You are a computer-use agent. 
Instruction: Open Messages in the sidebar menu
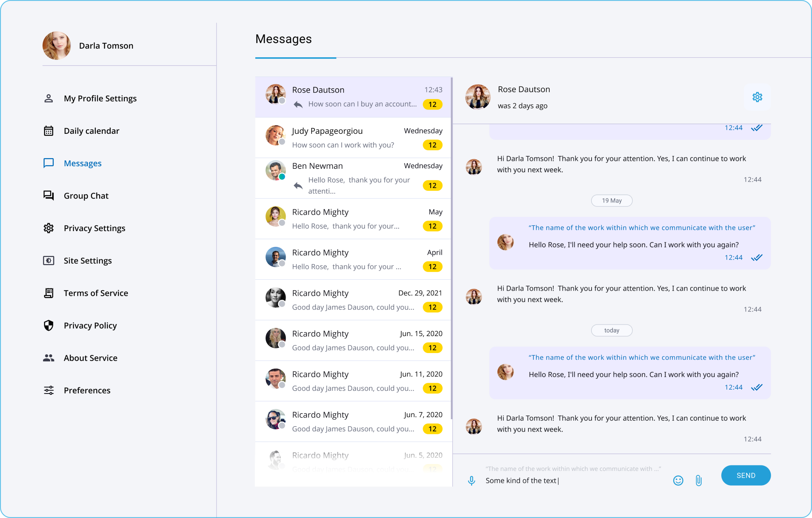(x=83, y=163)
